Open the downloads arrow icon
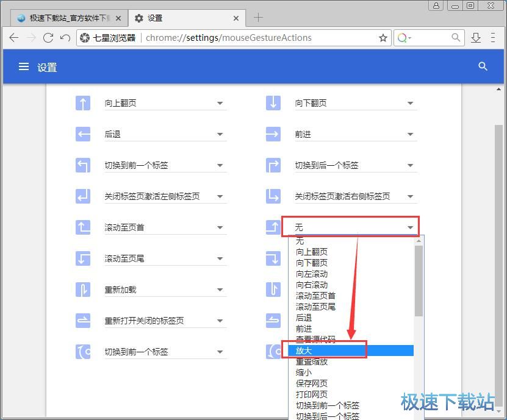 tap(476, 38)
